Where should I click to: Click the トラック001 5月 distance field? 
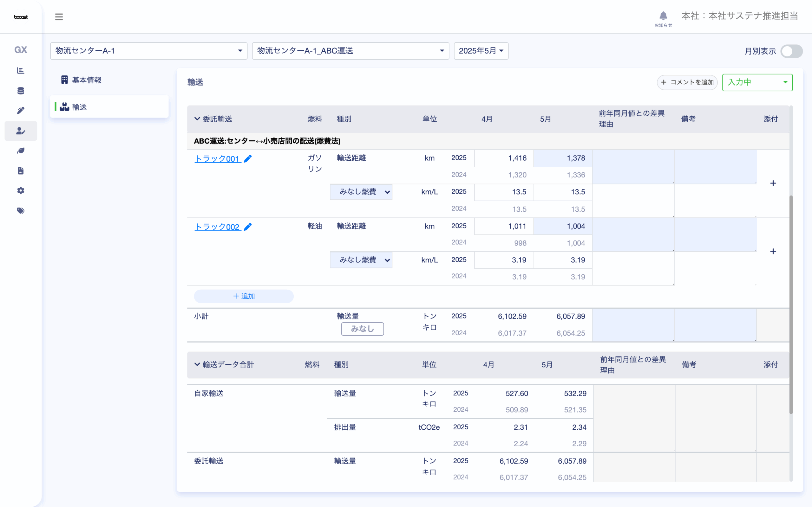click(x=563, y=158)
